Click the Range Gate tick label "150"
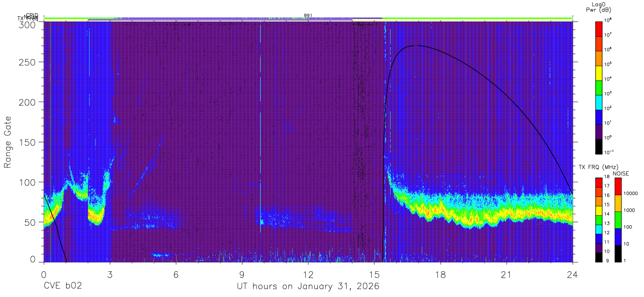This screenshot has width=644, height=297. pyautogui.click(x=28, y=142)
